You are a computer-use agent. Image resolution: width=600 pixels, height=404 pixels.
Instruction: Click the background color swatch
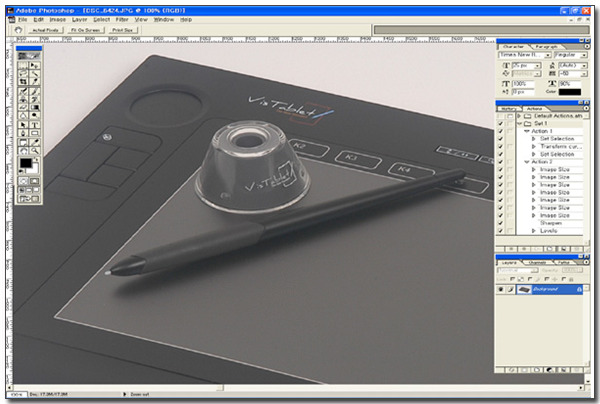[35, 169]
